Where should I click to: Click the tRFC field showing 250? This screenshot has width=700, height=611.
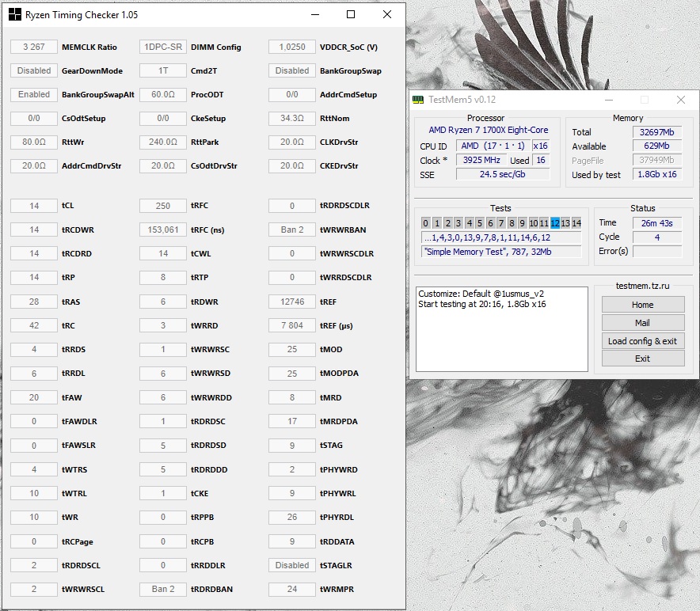163,206
